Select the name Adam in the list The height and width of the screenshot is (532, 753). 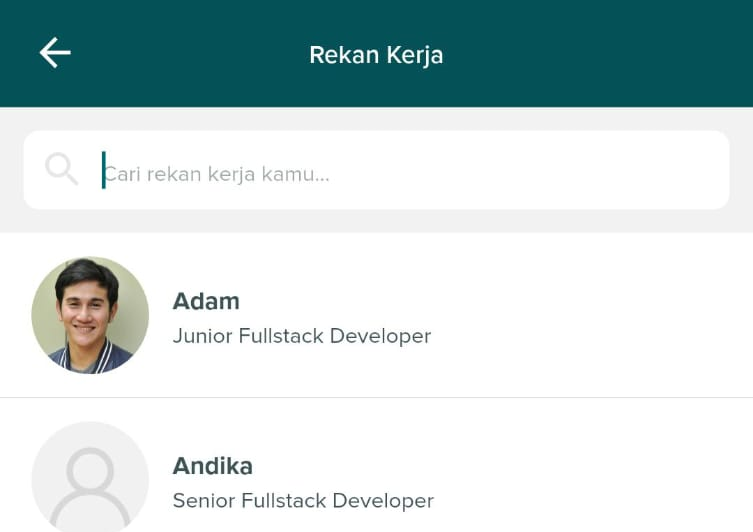pos(206,301)
